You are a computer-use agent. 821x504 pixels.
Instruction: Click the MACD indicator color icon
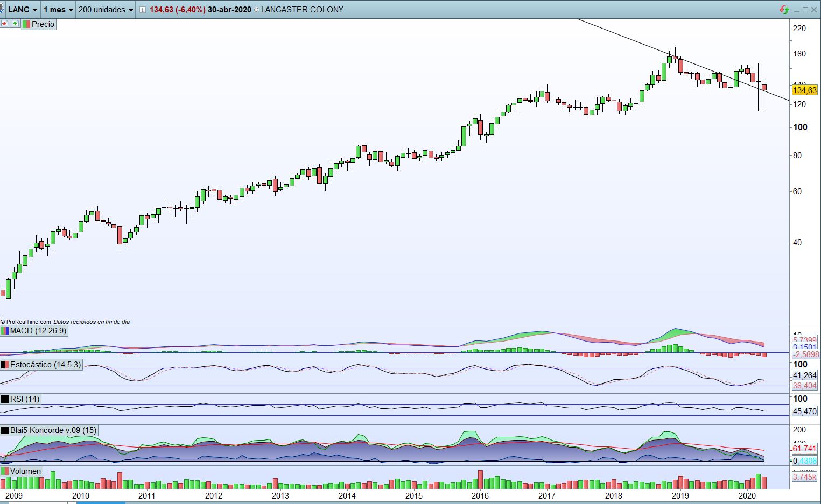coord(5,331)
